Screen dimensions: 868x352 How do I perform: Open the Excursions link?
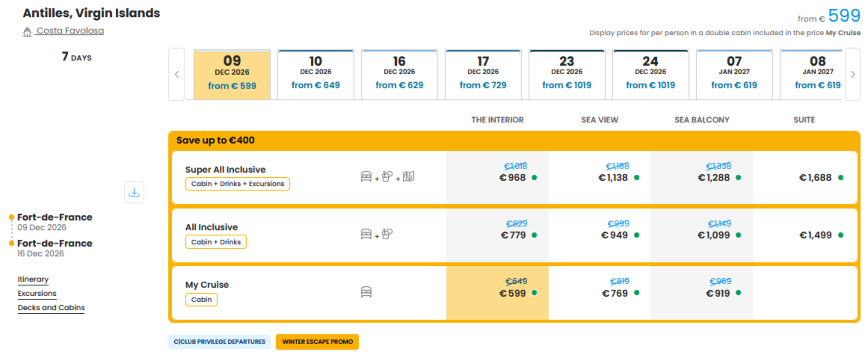pos(37,293)
